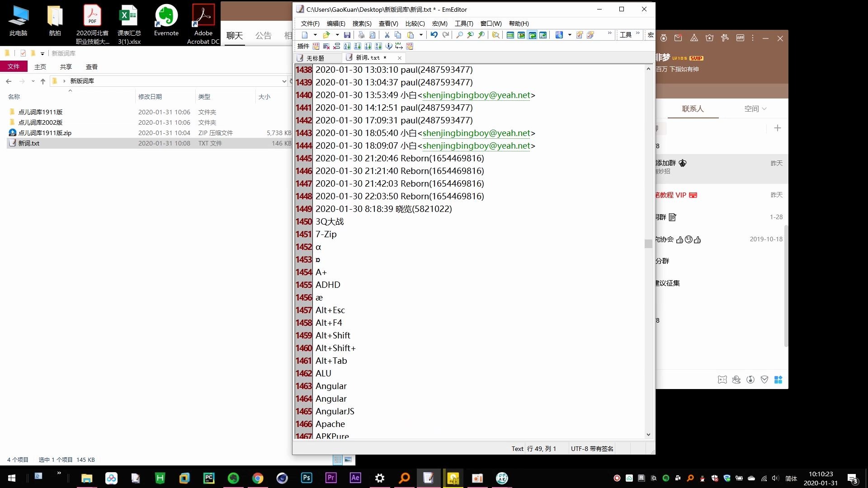The height and width of the screenshot is (488, 868).
Task: Open the 搜索(S) menu
Action: click(362, 23)
